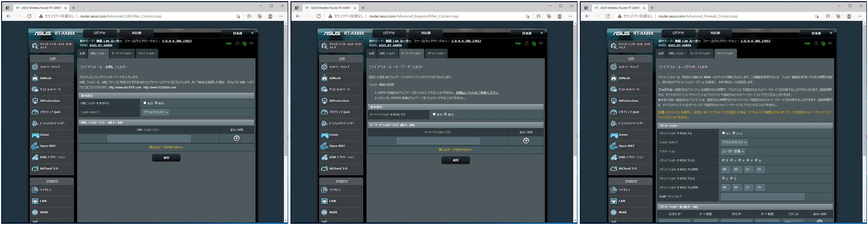Image resolution: width=868 pixels, height=225 pixels.
Task: Go back in the URL Filter browser window
Action: (8, 16)
